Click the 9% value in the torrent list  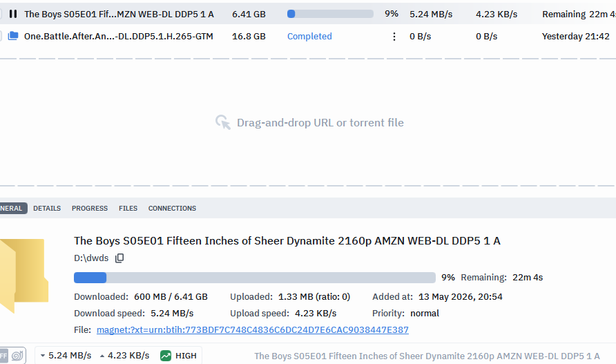[x=392, y=14]
